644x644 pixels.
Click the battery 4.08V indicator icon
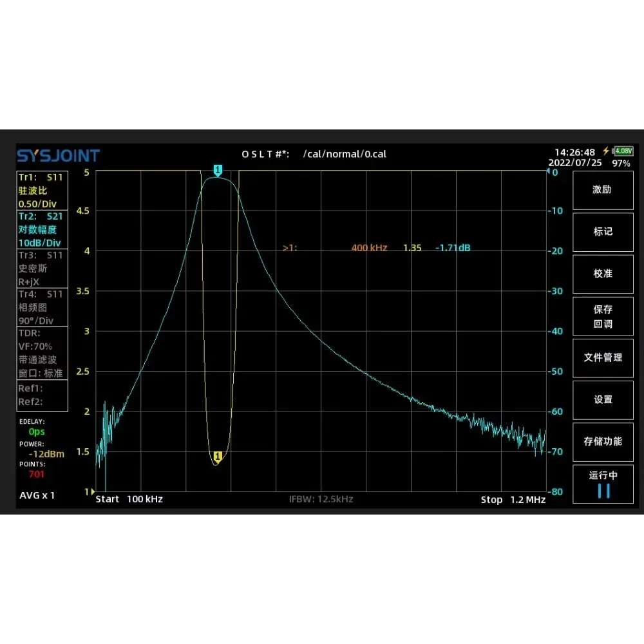click(623, 151)
